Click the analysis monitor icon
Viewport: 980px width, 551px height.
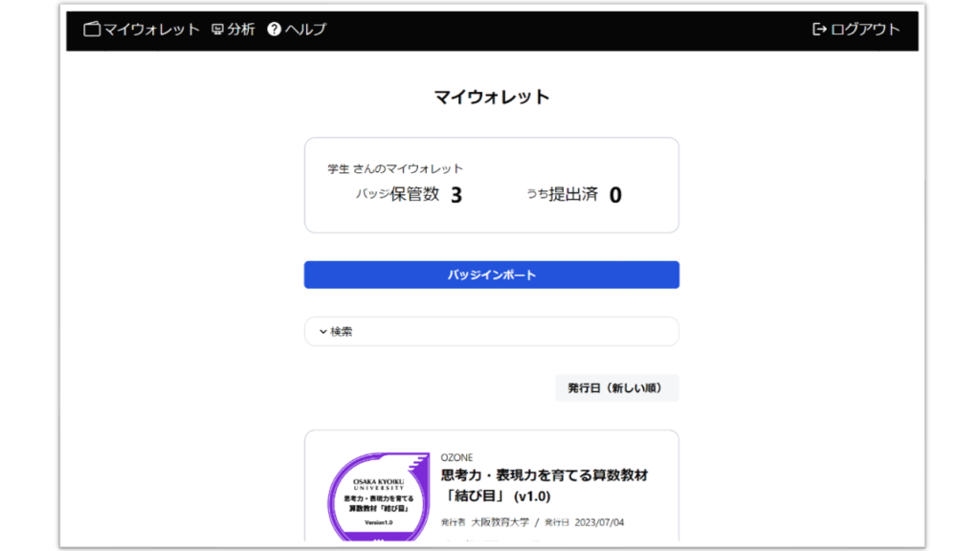point(217,30)
